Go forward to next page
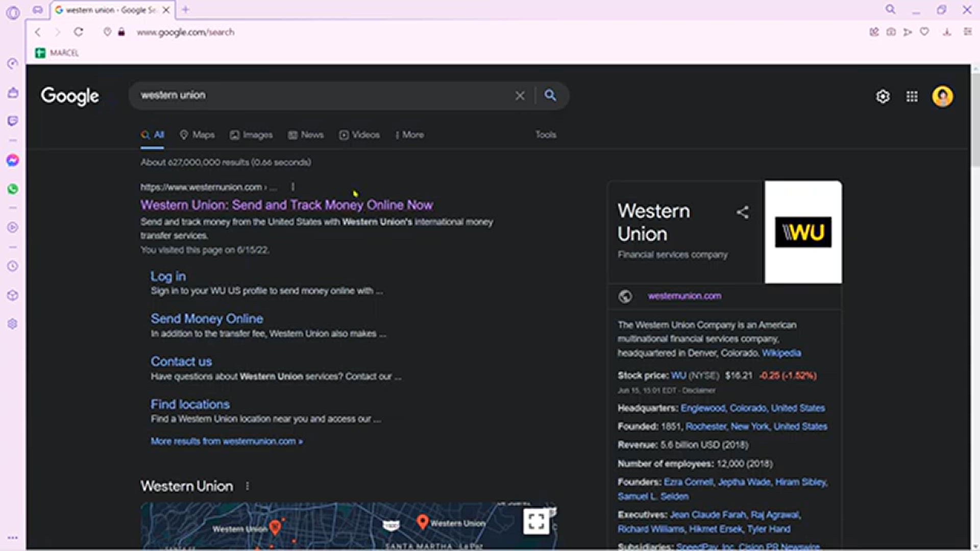Image resolution: width=980 pixels, height=551 pixels. click(57, 32)
